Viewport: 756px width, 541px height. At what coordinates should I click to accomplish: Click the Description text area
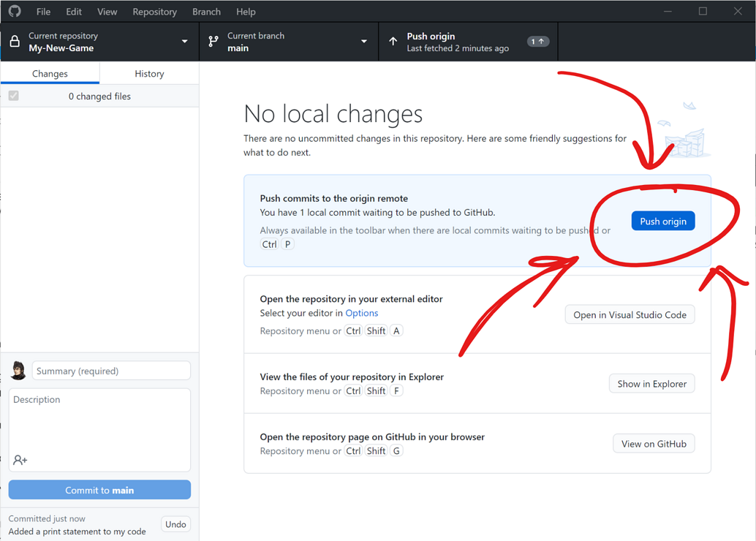pyautogui.click(x=100, y=430)
